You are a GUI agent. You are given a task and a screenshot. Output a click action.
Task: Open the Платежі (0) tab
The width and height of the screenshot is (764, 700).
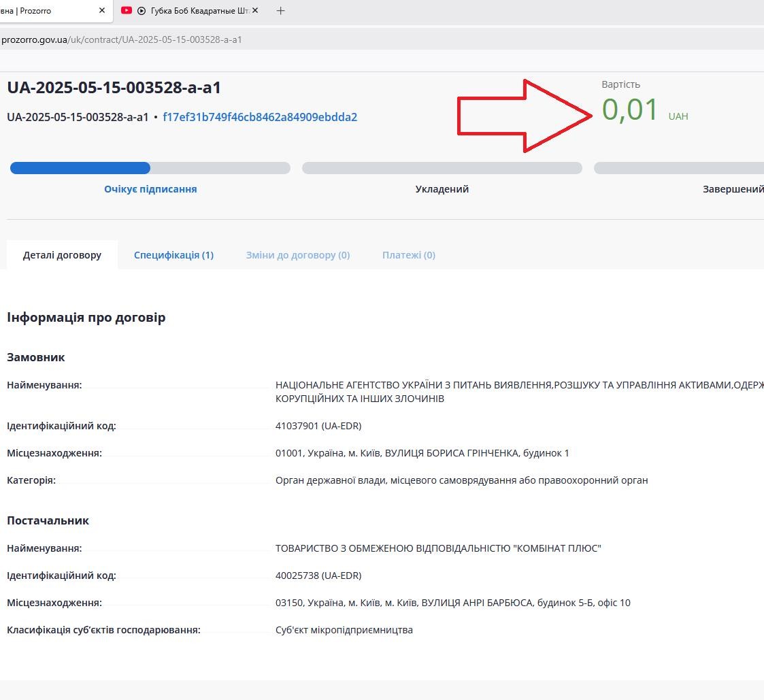[408, 255]
